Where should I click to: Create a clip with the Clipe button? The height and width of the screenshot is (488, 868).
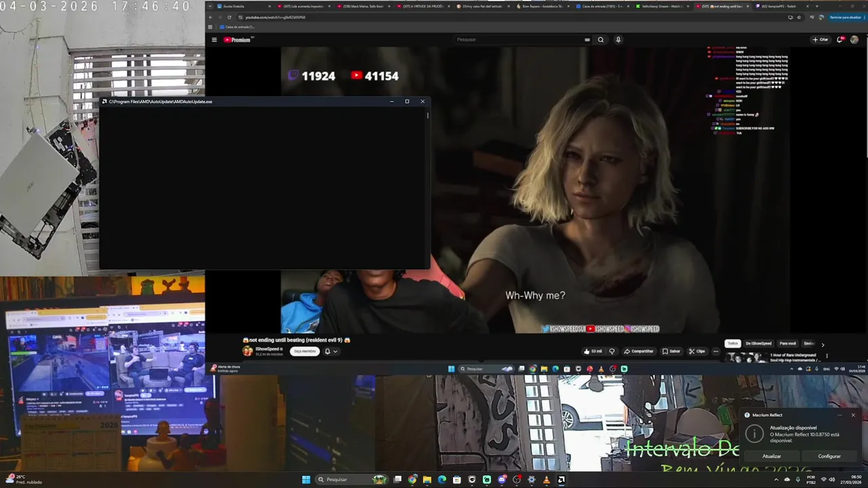(x=697, y=351)
